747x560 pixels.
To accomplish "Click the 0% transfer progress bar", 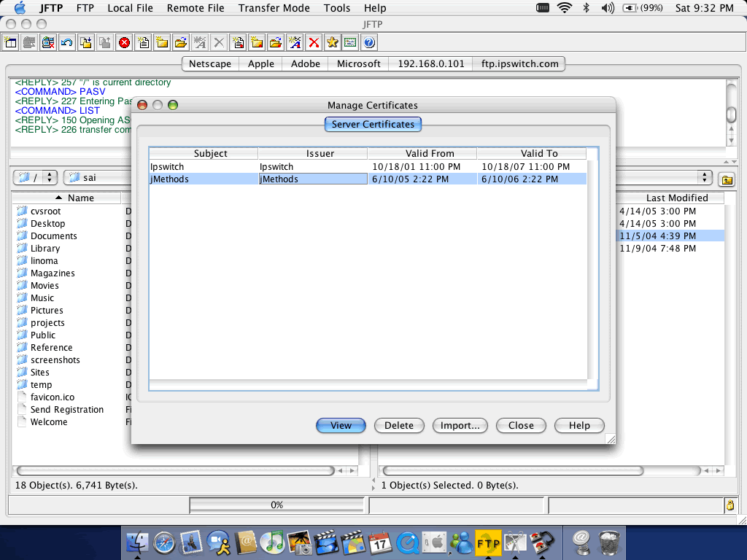I will [276, 505].
